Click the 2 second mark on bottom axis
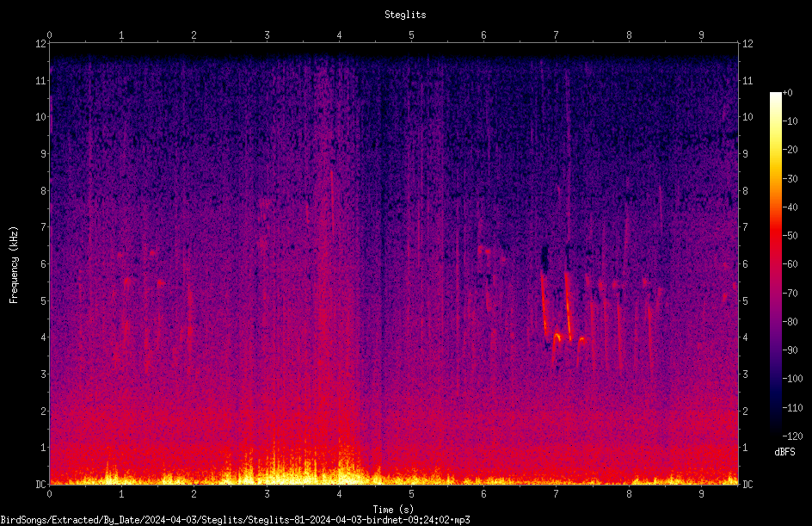 coord(194,494)
